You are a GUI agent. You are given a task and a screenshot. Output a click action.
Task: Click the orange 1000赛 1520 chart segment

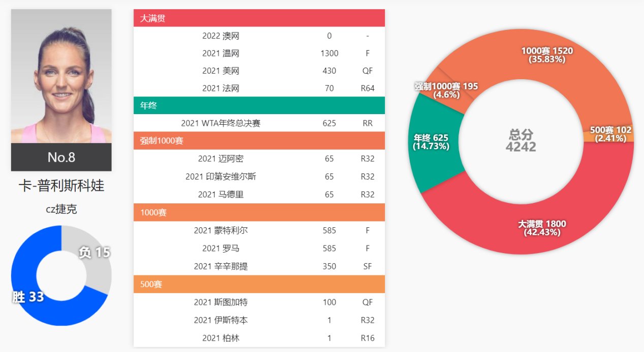[x=547, y=55]
